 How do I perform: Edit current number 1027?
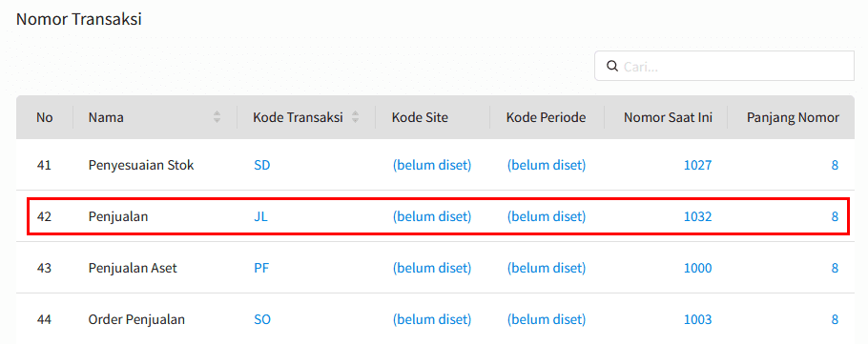tap(697, 165)
